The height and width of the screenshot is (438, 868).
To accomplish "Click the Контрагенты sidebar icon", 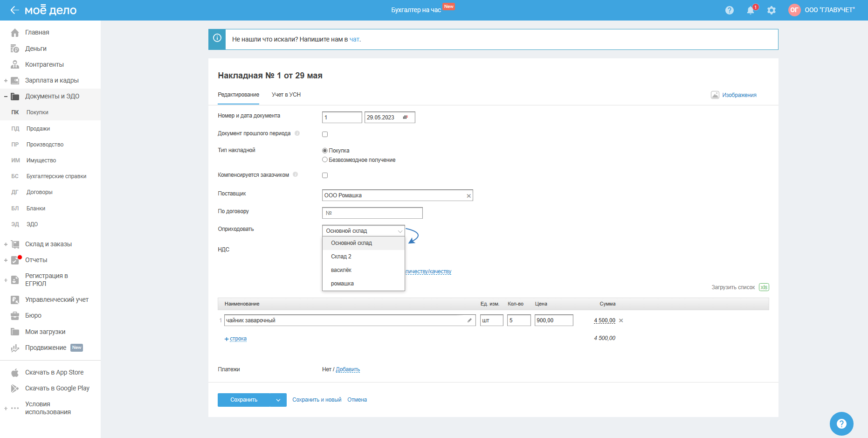I will (x=15, y=64).
